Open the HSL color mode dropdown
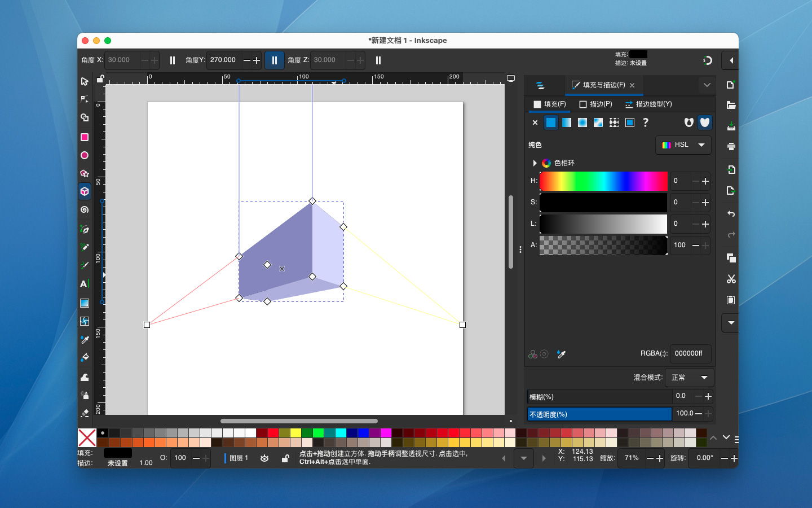The image size is (812, 508). tap(683, 145)
